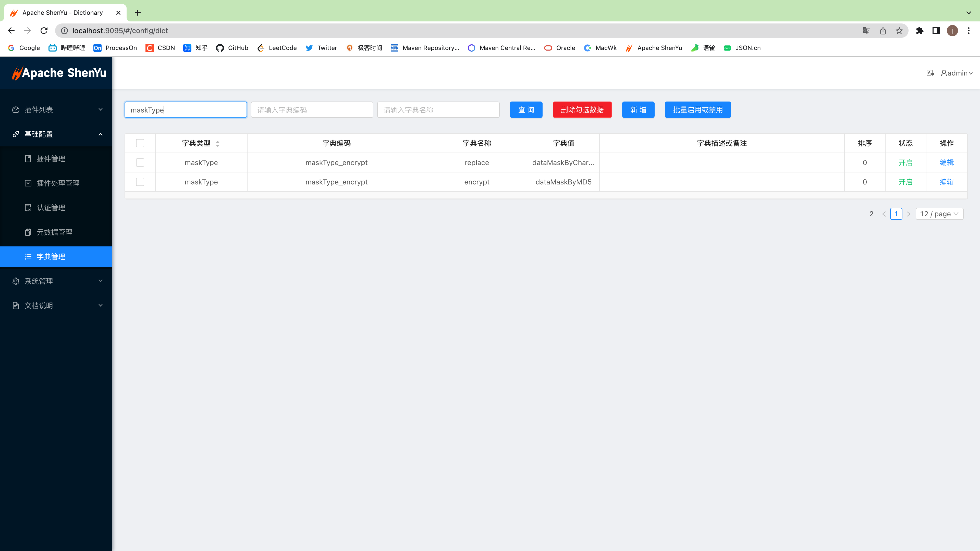Viewport: 980px width, 551px height.
Task: Click the red 删除勾选数据 button
Action: click(582, 110)
